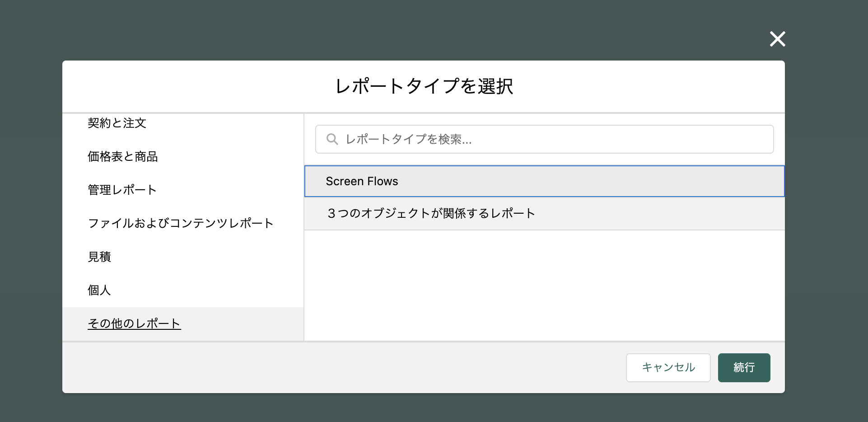Viewport: 868px width, 422px height.
Task: Select ファイルおよびコンテンツレポート in the sidebar
Action: click(x=180, y=223)
